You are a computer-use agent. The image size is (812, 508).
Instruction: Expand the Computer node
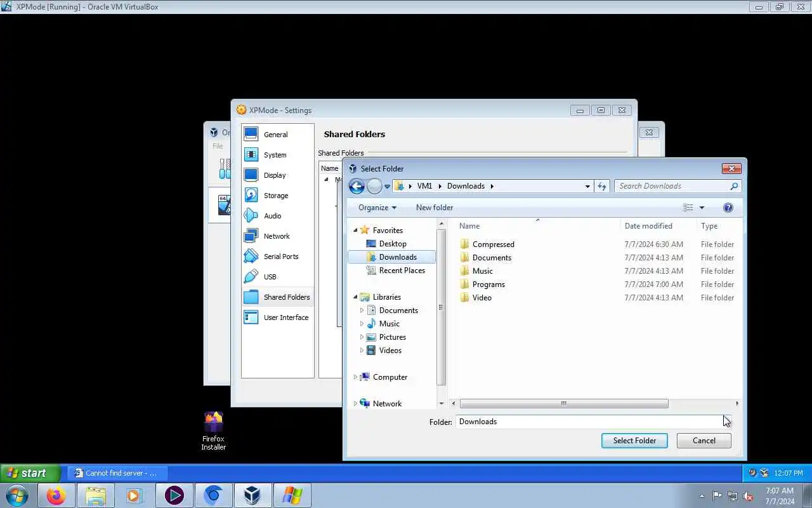point(355,377)
